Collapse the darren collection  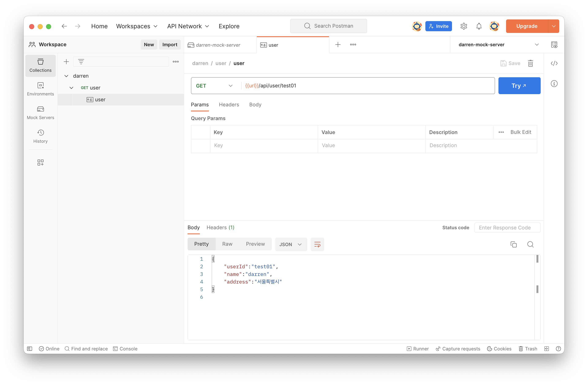pyautogui.click(x=66, y=76)
